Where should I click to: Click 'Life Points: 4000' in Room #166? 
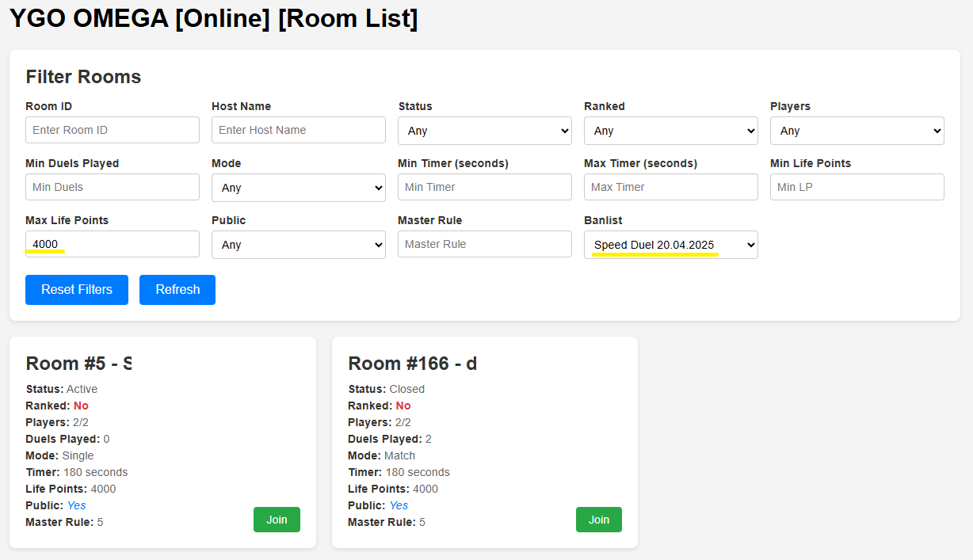coord(393,489)
